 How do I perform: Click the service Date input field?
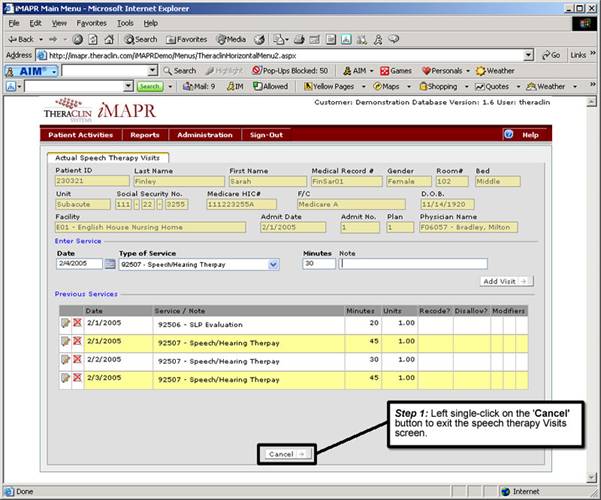[79, 263]
